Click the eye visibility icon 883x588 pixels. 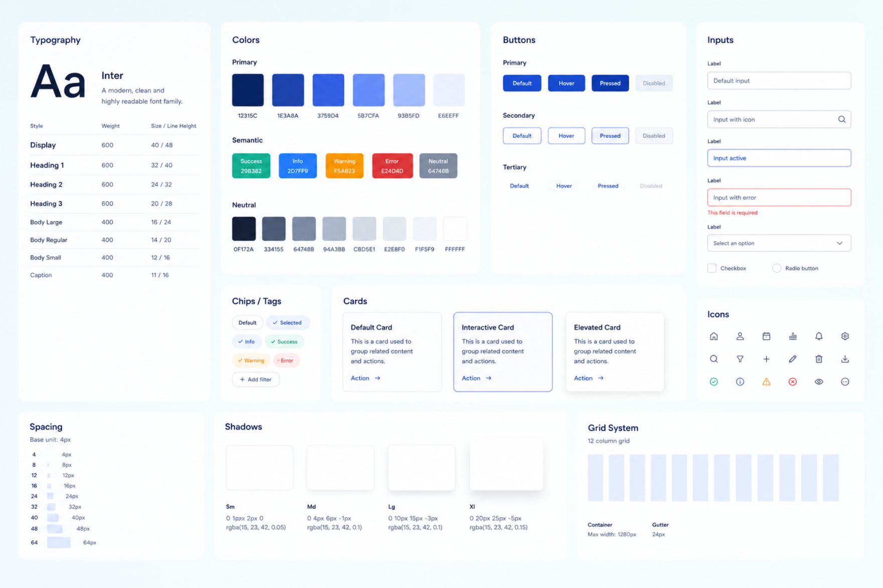click(x=819, y=382)
